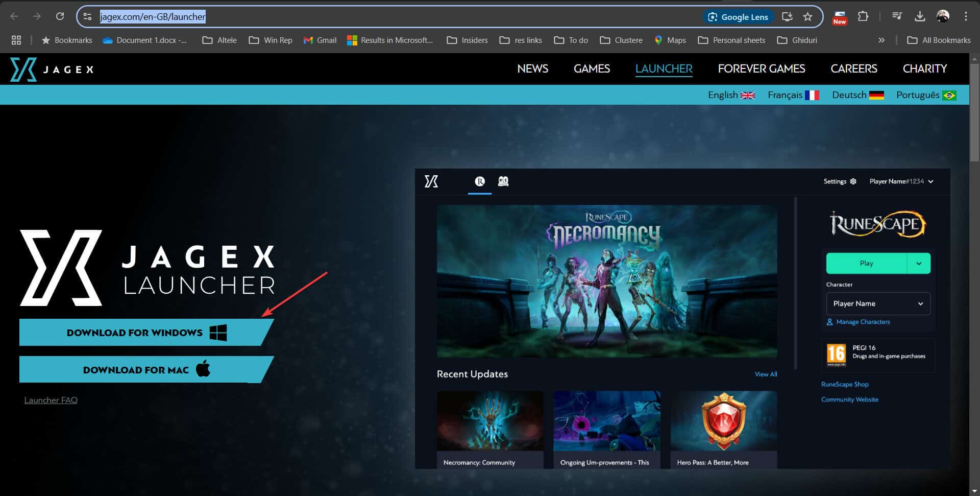Screen dimensions: 980x496
Task: Open the Maps bookmark
Action: coord(670,40)
